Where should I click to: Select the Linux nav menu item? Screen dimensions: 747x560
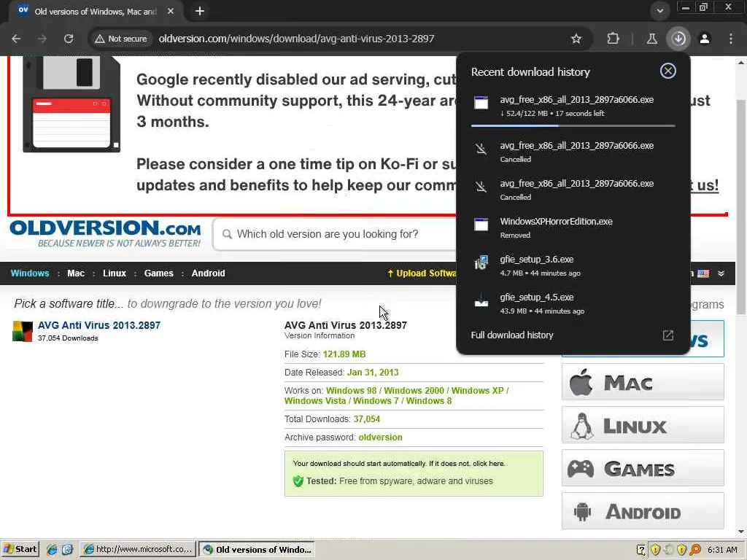coord(115,273)
